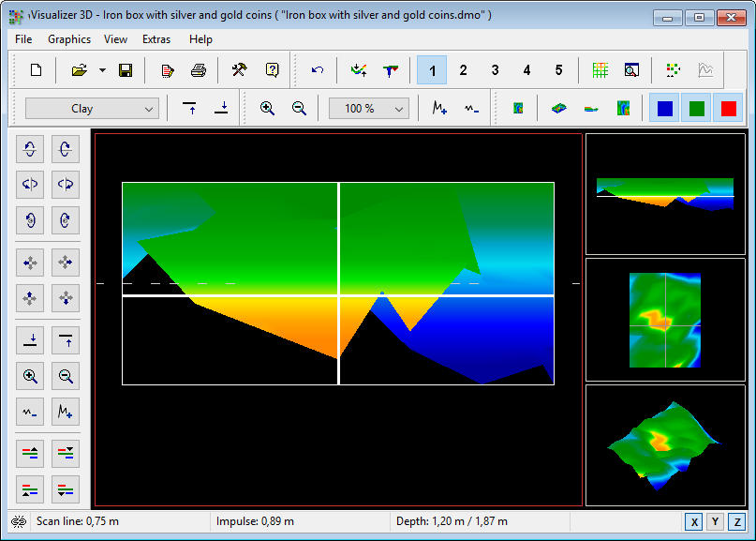Click the magnifier window icon in toolbar
Viewport: 756px width, 541px height.
pyautogui.click(x=631, y=70)
